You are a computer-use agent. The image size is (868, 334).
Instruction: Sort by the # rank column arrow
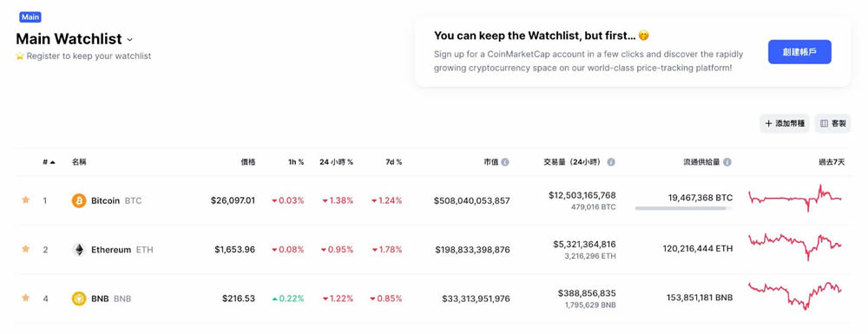tap(53, 162)
